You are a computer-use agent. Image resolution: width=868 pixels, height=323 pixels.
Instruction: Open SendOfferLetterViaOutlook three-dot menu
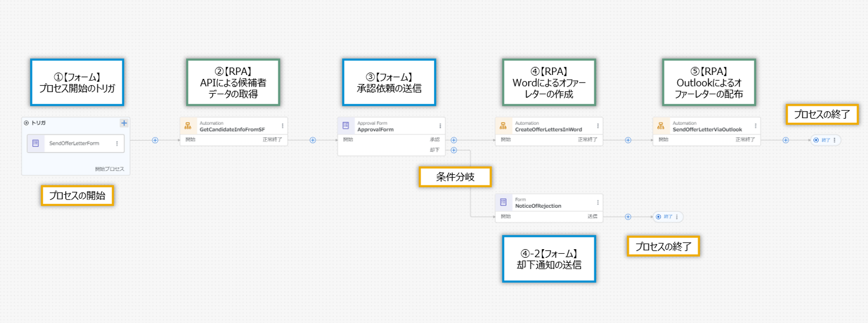click(756, 126)
